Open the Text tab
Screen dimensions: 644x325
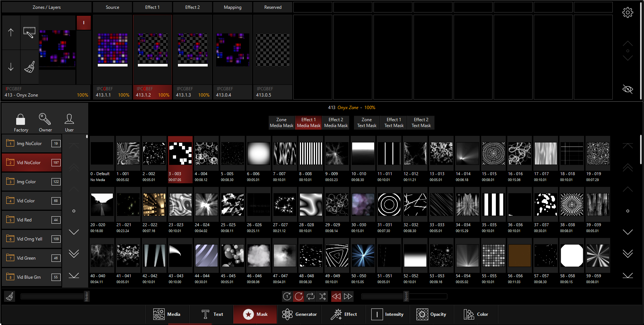coord(211,314)
